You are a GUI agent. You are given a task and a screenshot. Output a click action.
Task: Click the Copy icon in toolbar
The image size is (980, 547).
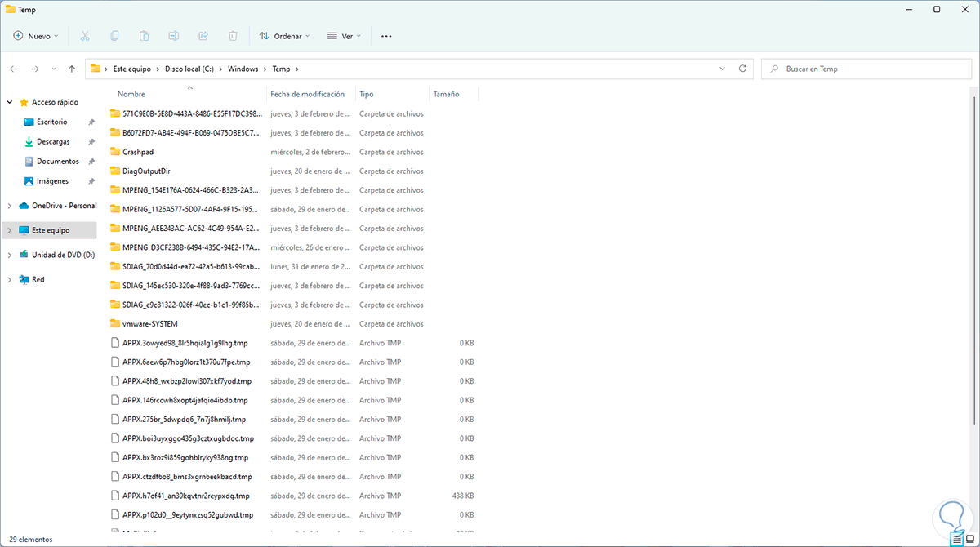pyautogui.click(x=114, y=36)
